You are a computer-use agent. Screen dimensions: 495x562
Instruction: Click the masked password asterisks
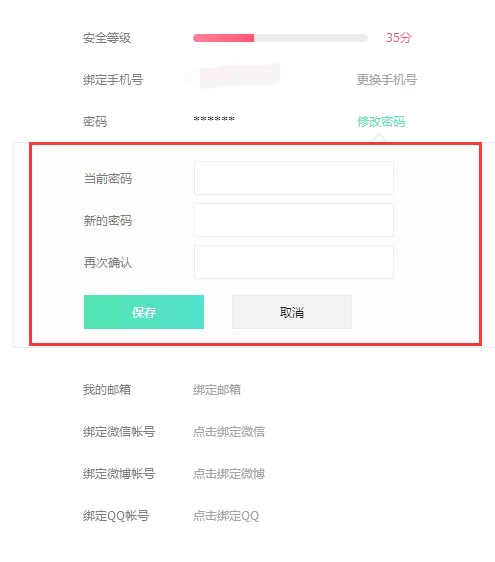214,119
